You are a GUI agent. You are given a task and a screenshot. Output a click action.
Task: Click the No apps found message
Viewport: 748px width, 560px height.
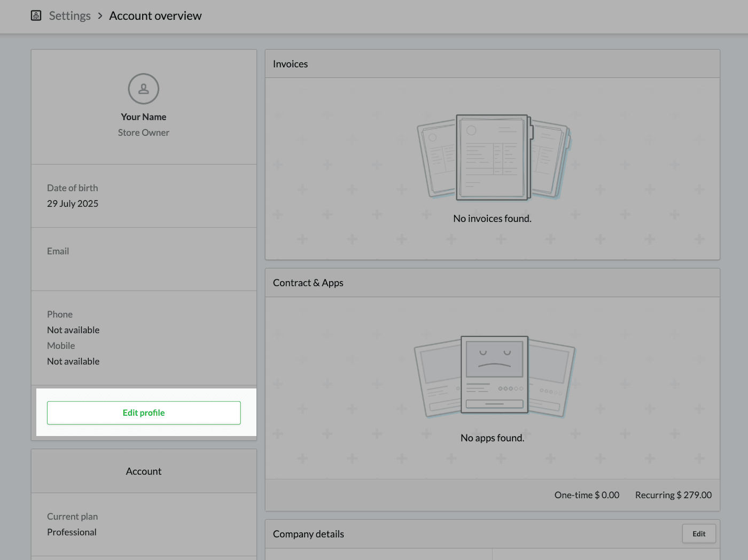coord(493,438)
